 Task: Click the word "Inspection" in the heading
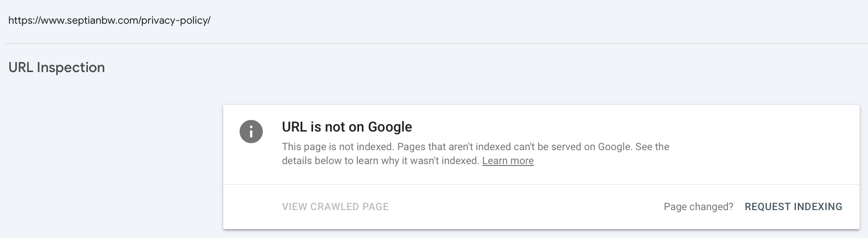(x=71, y=67)
